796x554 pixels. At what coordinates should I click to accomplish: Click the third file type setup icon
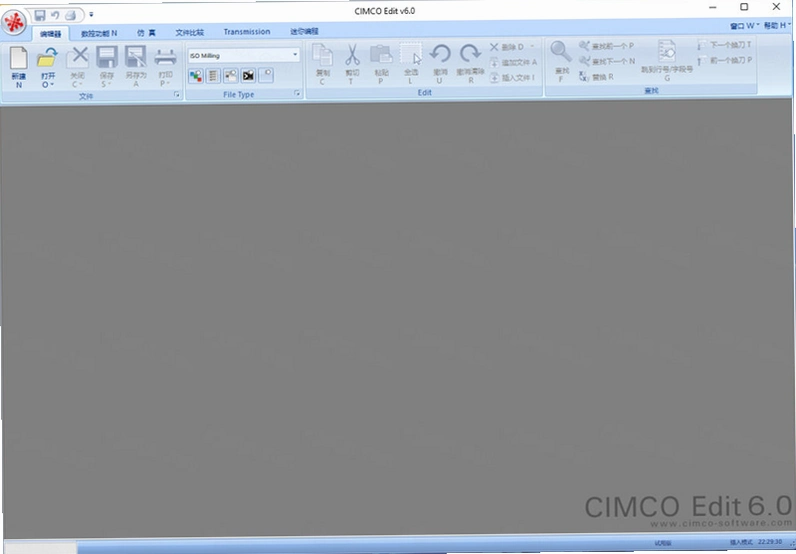coord(231,76)
